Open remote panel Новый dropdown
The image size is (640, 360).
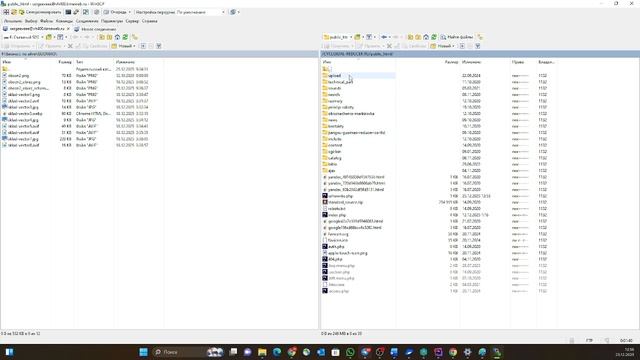coord(443,46)
